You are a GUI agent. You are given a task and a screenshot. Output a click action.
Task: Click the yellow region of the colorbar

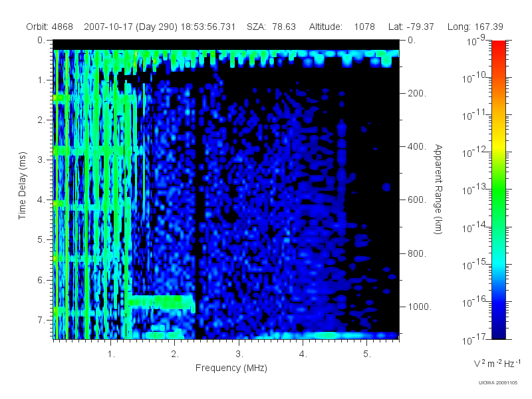498,144
